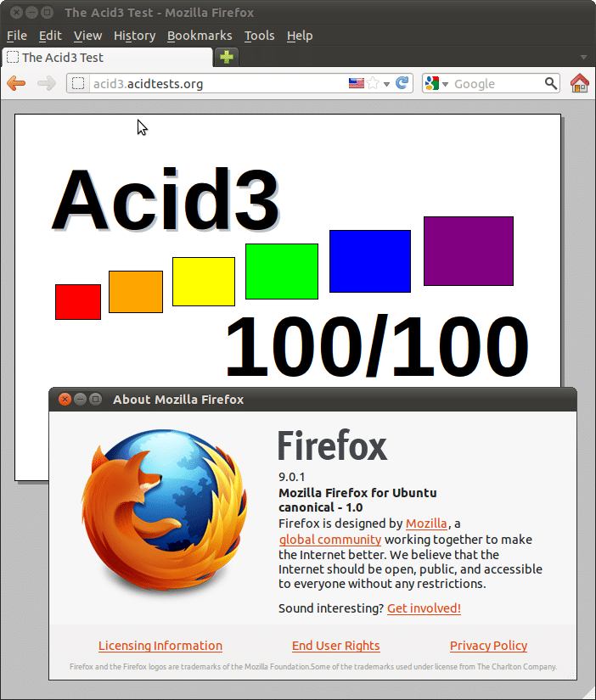Click the orange Acid3 square
This screenshot has height=700, width=596.
(136, 292)
